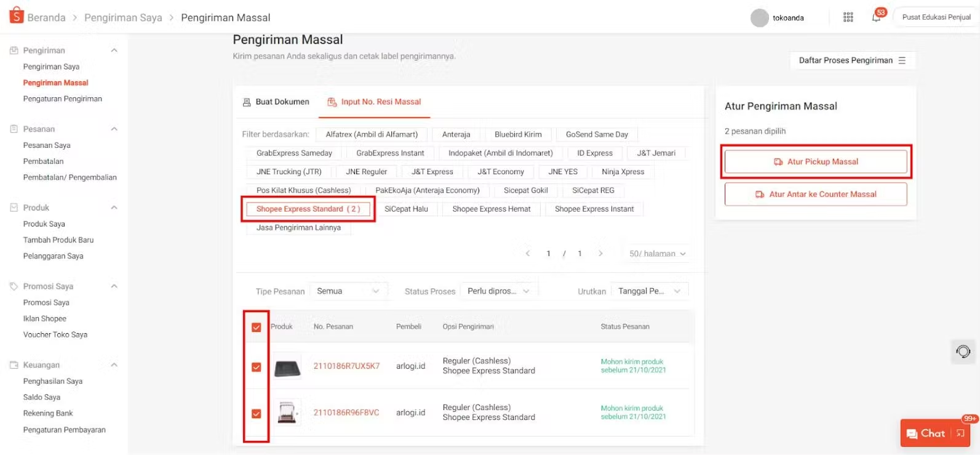Go to Beranda breadcrumb

tap(46, 17)
